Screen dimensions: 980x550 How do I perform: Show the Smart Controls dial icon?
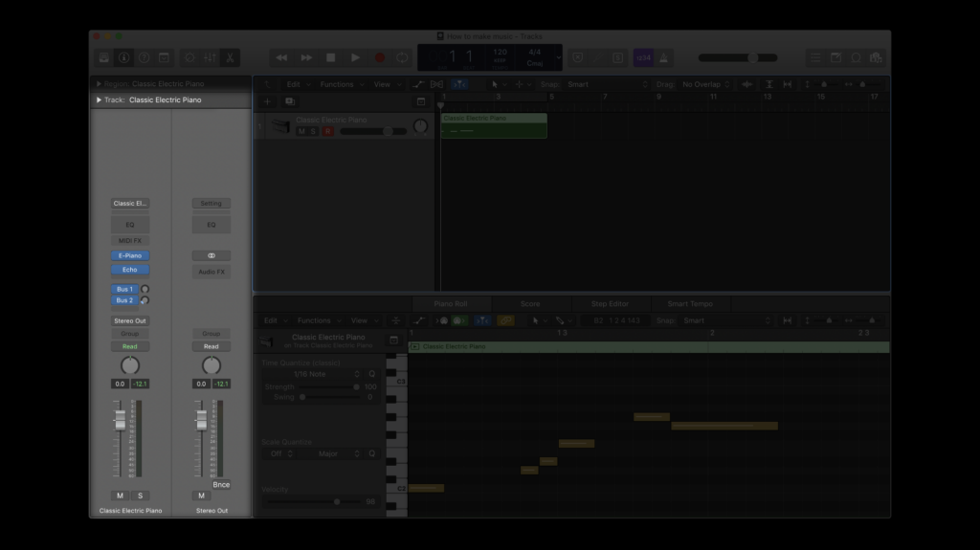point(189,57)
